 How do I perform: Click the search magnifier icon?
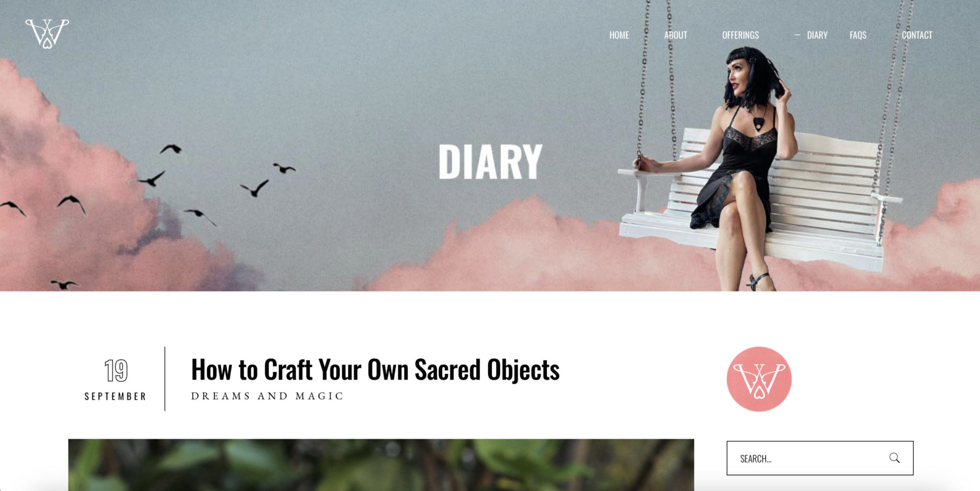[x=894, y=458]
